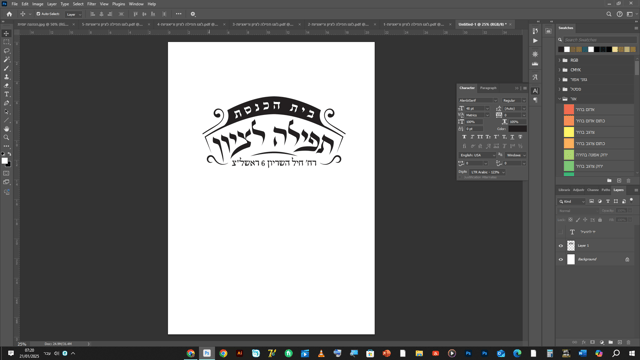This screenshot has width=640, height=360.
Task: Go to Home screen icon
Action: coord(9,14)
